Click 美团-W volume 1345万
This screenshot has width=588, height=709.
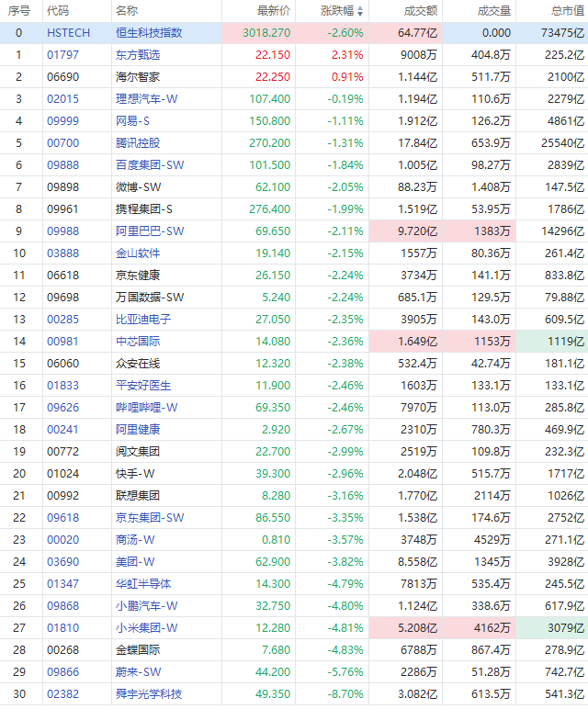point(492,562)
